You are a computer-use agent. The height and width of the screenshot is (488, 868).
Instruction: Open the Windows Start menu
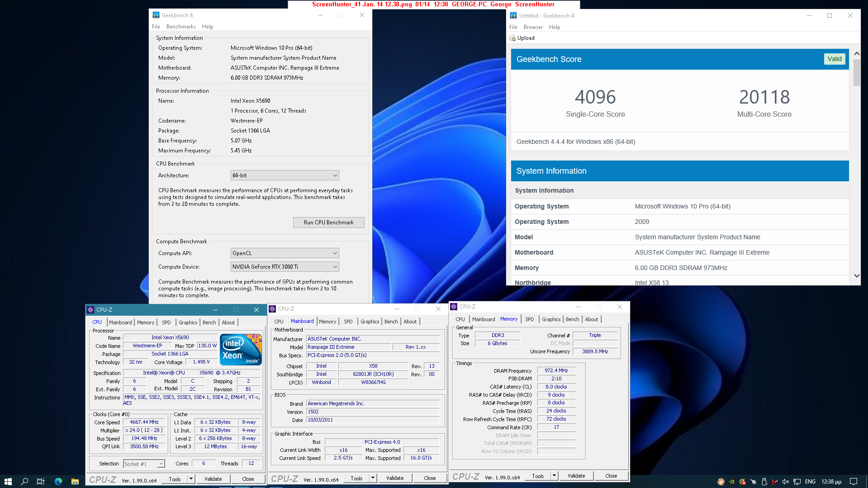point(8,481)
